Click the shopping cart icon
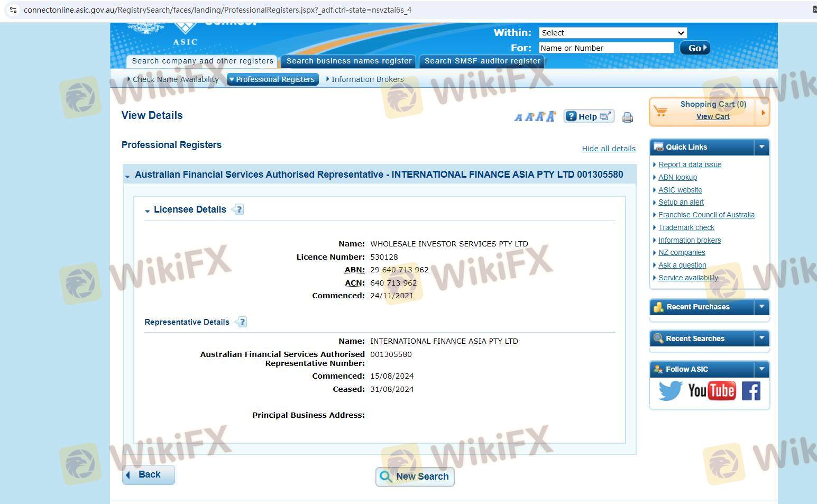Viewport: 817px width, 504px height. pos(661,111)
